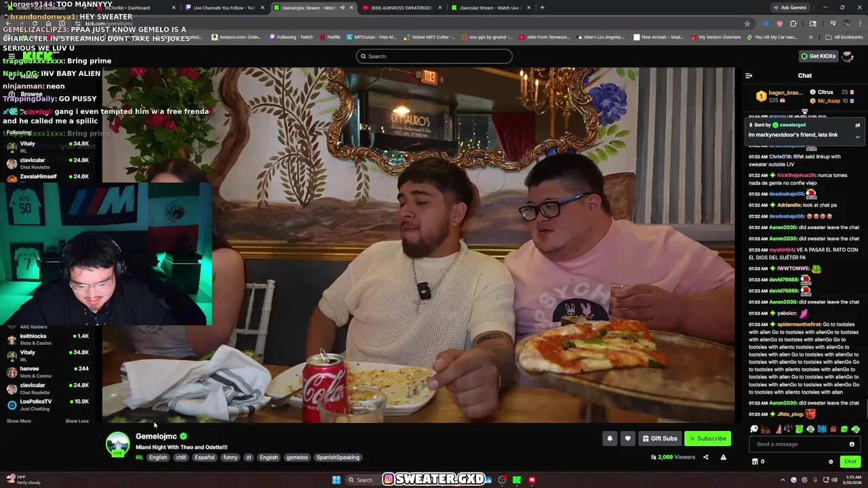Open ZavalaHimself channel in sidebar
Image resolution: width=868 pixels, height=488 pixels.
tap(47, 177)
